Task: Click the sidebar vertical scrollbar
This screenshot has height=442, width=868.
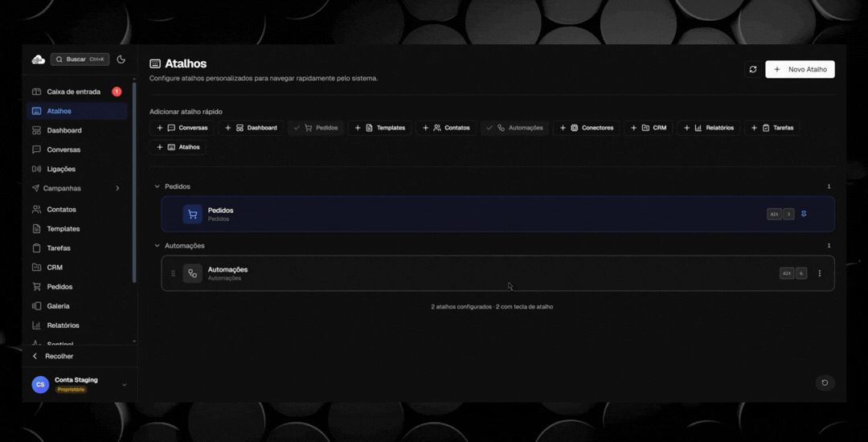Action: click(x=134, y=182)
